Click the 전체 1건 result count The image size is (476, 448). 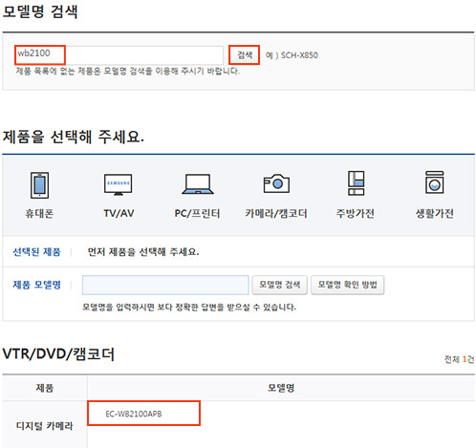click(459, 359)
